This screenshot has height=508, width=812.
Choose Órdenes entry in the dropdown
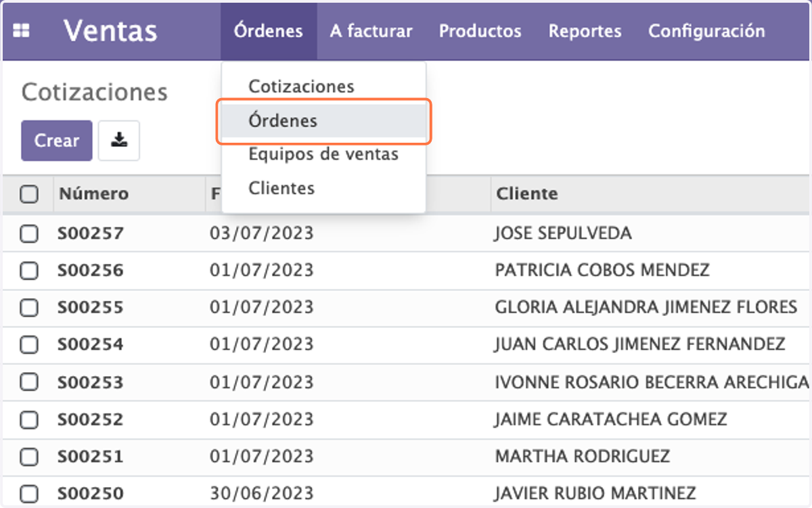(323, 121)
